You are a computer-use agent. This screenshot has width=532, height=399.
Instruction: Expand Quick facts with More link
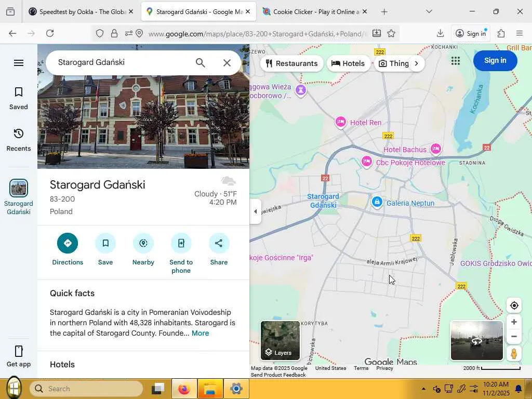pyautogui.click(x=200, y=333)
